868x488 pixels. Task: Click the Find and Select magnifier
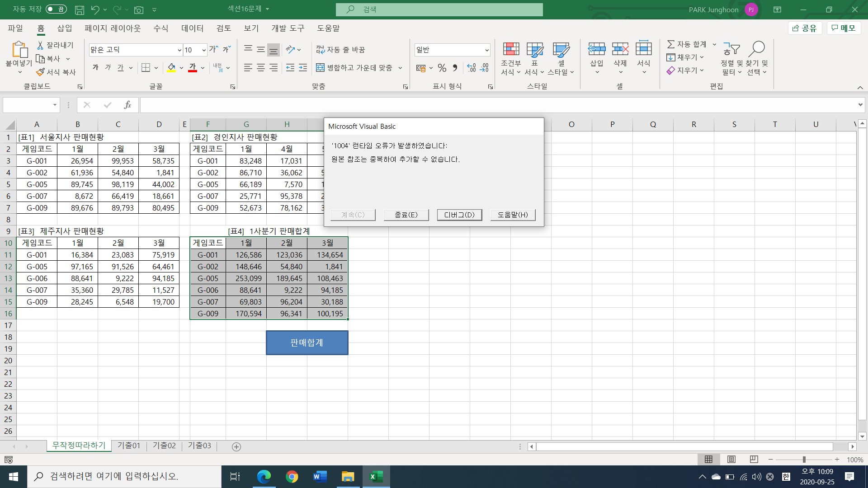pos(756,49)
